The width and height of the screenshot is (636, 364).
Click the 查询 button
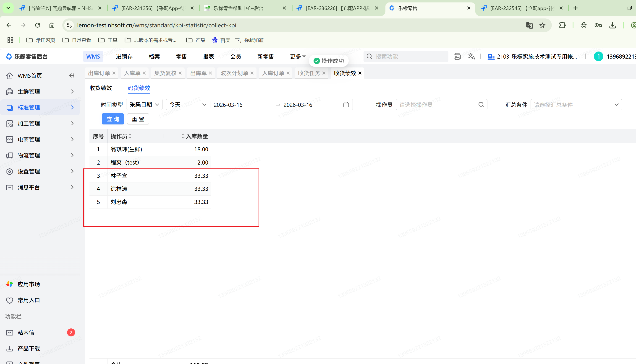coord(113,119)
